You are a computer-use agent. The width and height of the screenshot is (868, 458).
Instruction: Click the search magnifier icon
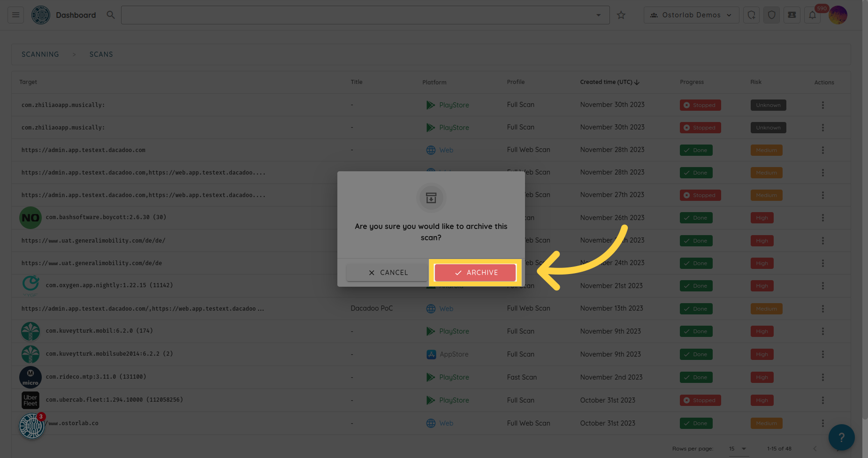(x=111, y=15)
